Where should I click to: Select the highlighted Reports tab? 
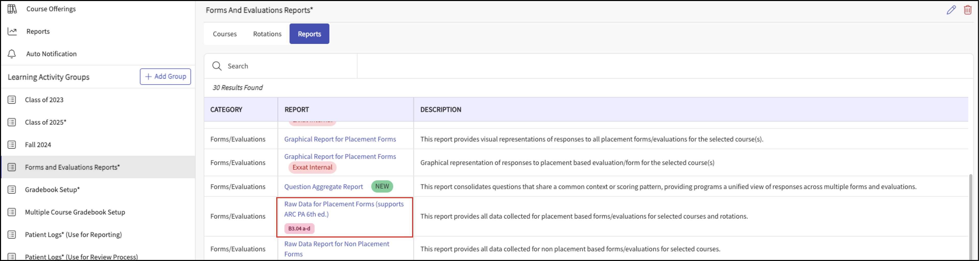click(x=309, y=34)
